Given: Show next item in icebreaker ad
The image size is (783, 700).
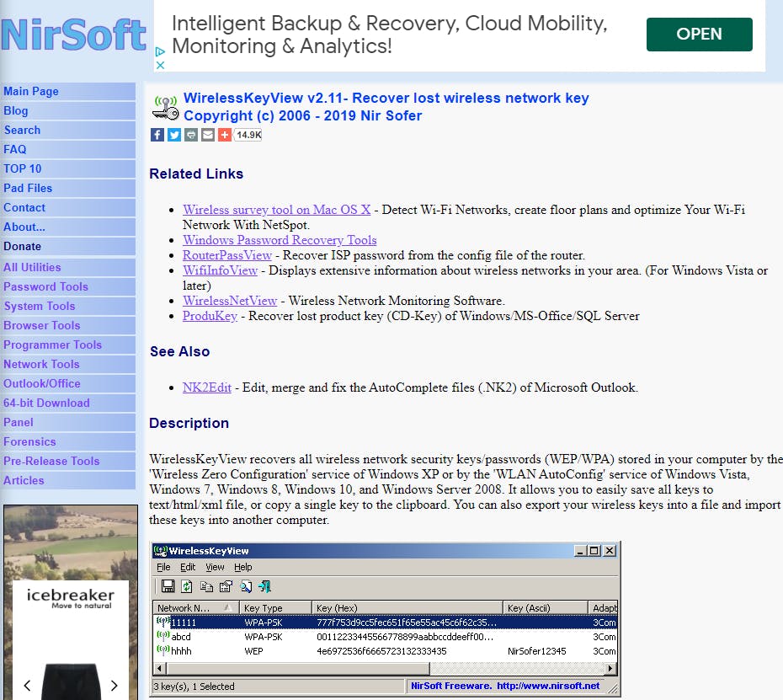Looking at the screenshot, I should click(115, 686).
